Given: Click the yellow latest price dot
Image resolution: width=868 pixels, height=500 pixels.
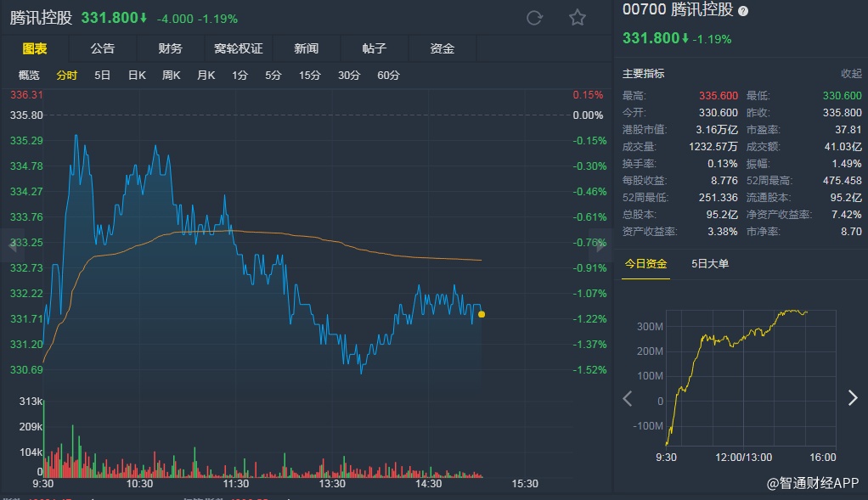Looking at the screenshot, I should (x=482, y=314).
